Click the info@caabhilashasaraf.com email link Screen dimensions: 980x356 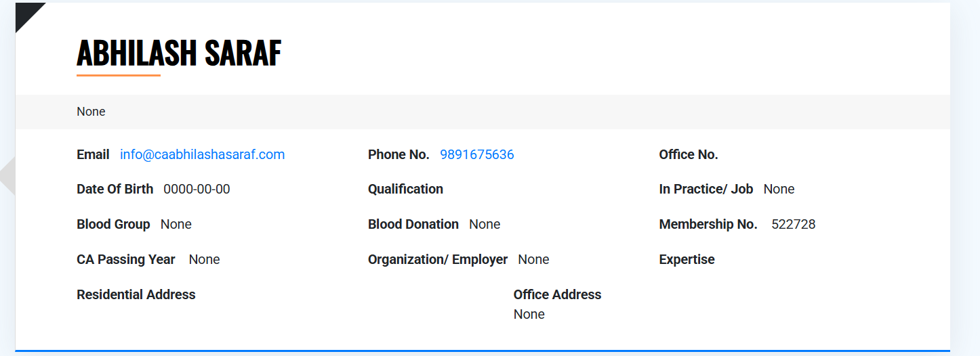click(x=202, y=154)
